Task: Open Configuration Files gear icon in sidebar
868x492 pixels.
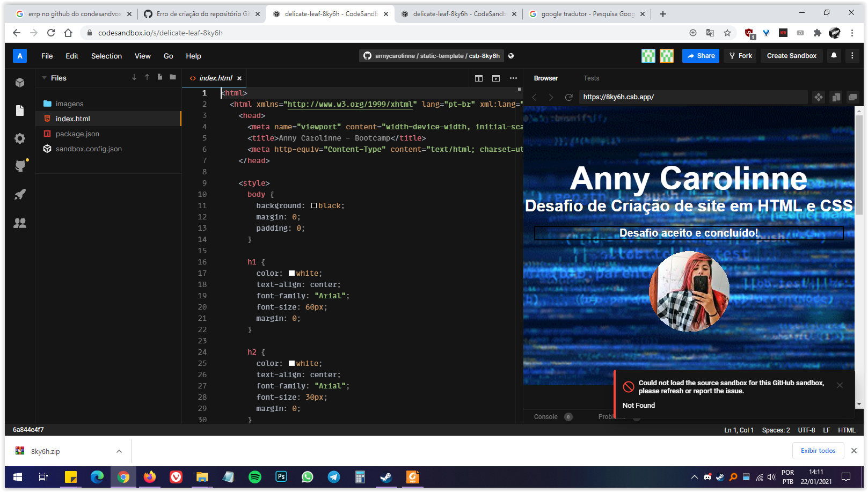Action: coord(20,138)
